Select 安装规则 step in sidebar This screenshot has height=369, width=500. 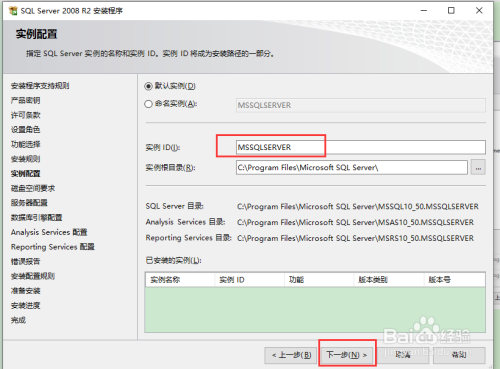pos(26,159)
